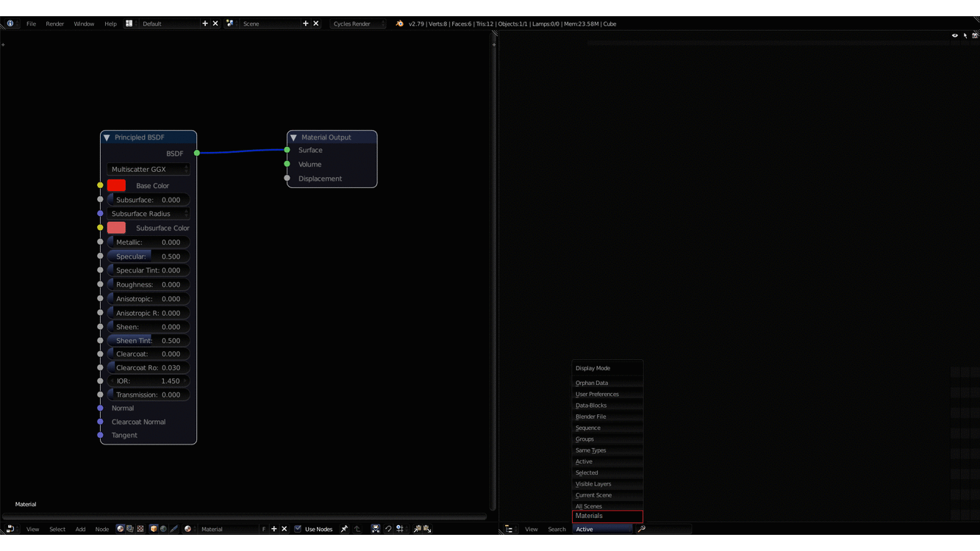
Task: Open the Subsurface Radius dropdown
Action: (149, 214)
